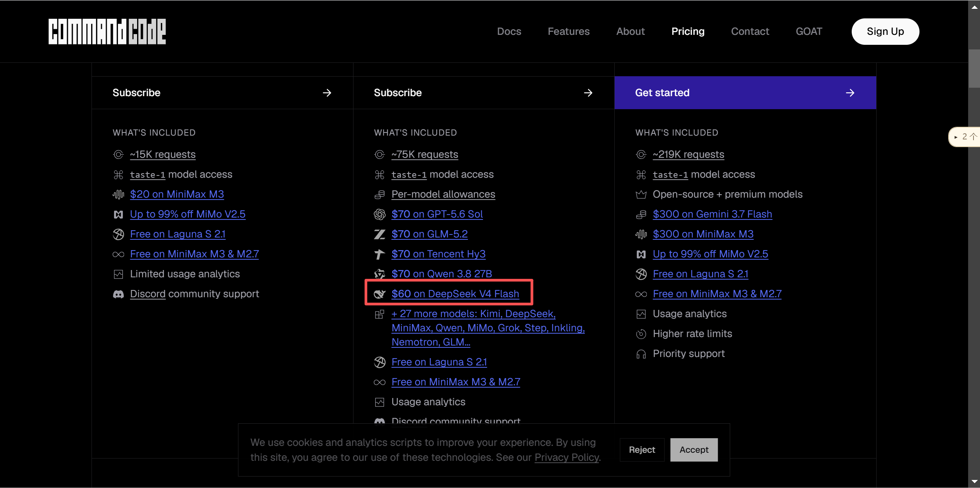
Task: Click the taste-1 link in the 15K plan
Action: [x=147, y=175]
